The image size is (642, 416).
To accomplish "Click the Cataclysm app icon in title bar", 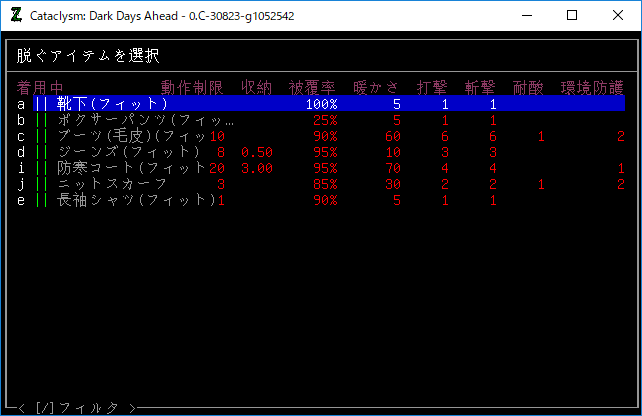I will (x=15, y=16).
